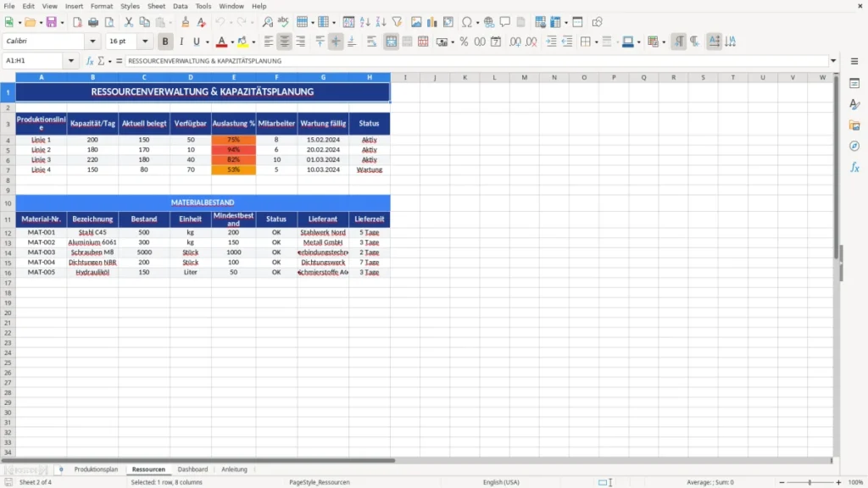
Task: Adjust the zoom slider handle
Action: click(x=810, y=482)
